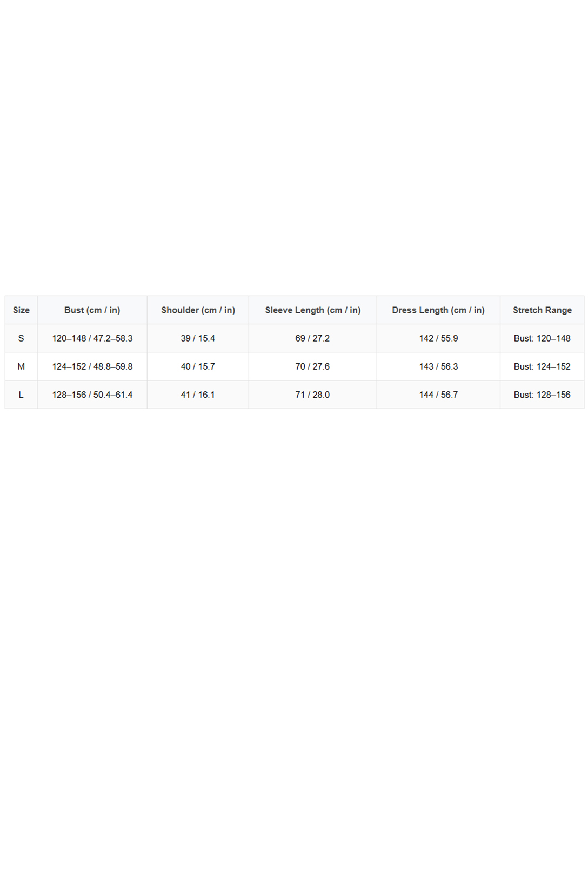This screenshot has height=882, width=588.
Task: Click bust value 128–156 / 50.4–61.4
Action: pyautogui.click(x=92, y=395)
